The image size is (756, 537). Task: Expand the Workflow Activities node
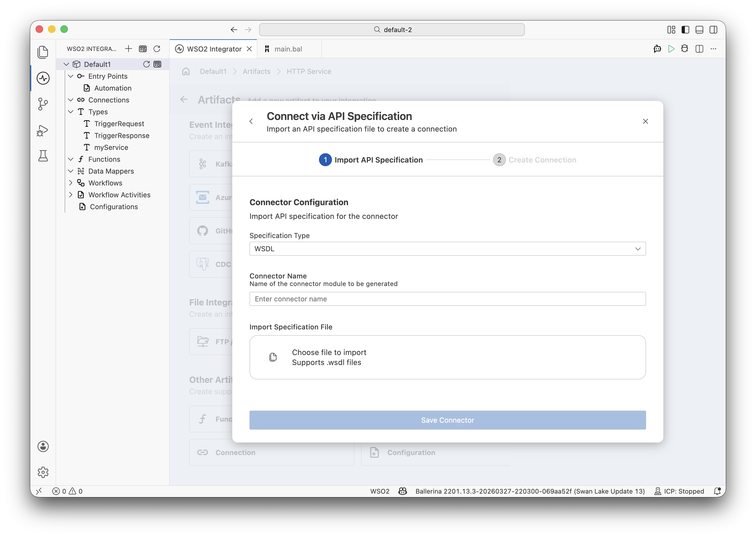tap(71, 195)
